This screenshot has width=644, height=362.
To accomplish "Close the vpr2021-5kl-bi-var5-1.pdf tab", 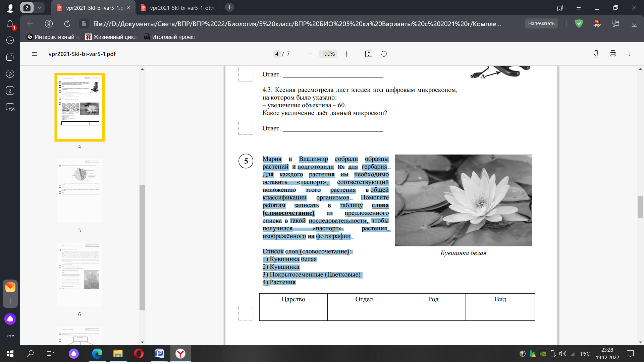I will tap(128, 8).
